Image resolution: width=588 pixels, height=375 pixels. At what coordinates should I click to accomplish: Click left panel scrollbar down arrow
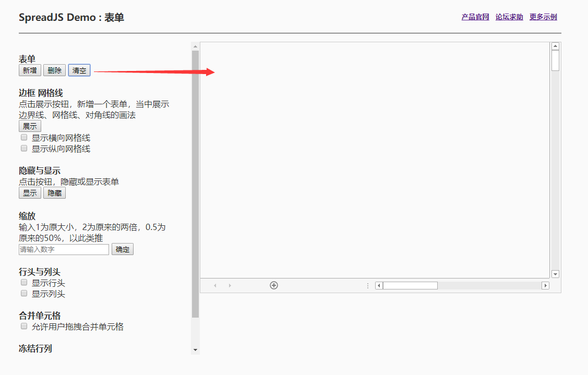(x=195, y=350)
